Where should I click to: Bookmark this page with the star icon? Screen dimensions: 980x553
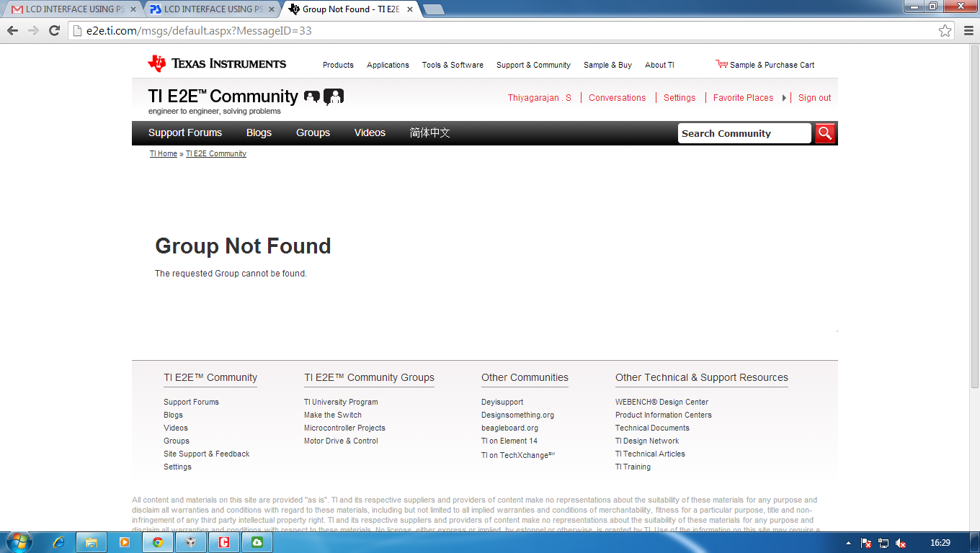(945, 31)
